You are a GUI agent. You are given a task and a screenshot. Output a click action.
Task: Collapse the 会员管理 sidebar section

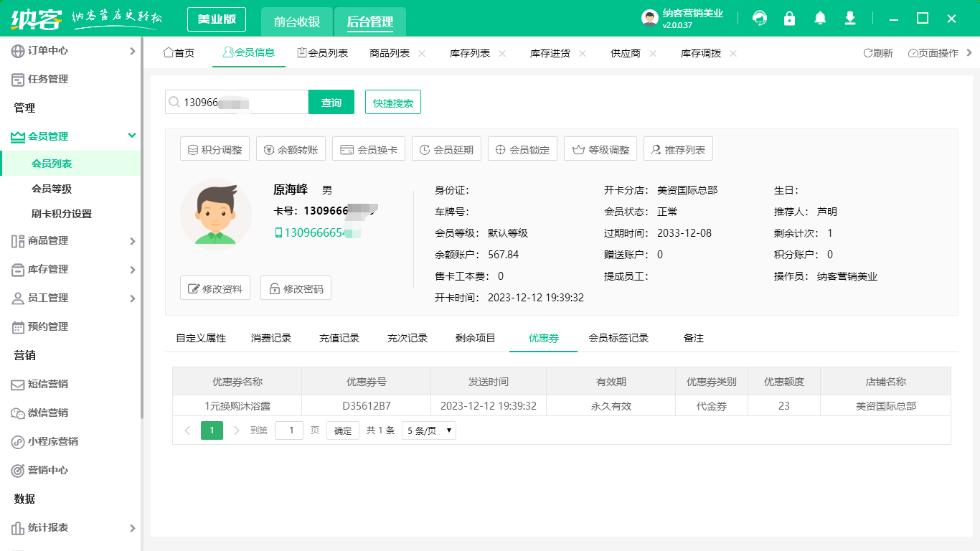(132, 136)
